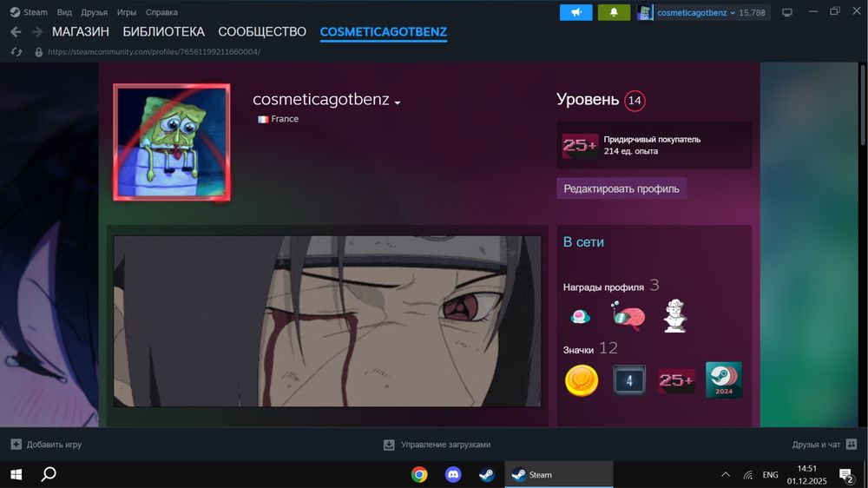Open Управление загрузками
Viewport: 868px width, 488px height.
[x=445, y=445]
